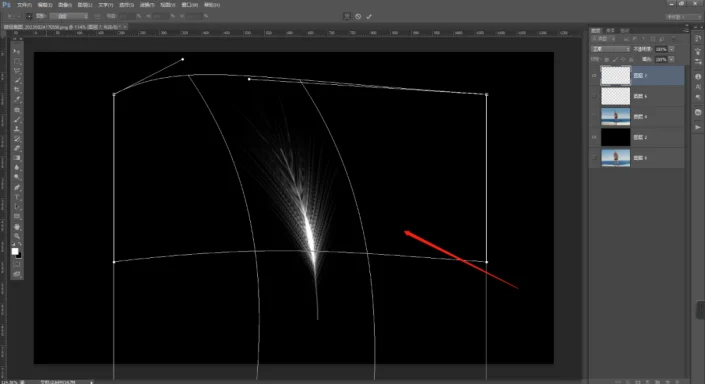Lock all layer attributes with padlock
The width and height of the screenshot is (705, 384).
(x=631, y=59)
